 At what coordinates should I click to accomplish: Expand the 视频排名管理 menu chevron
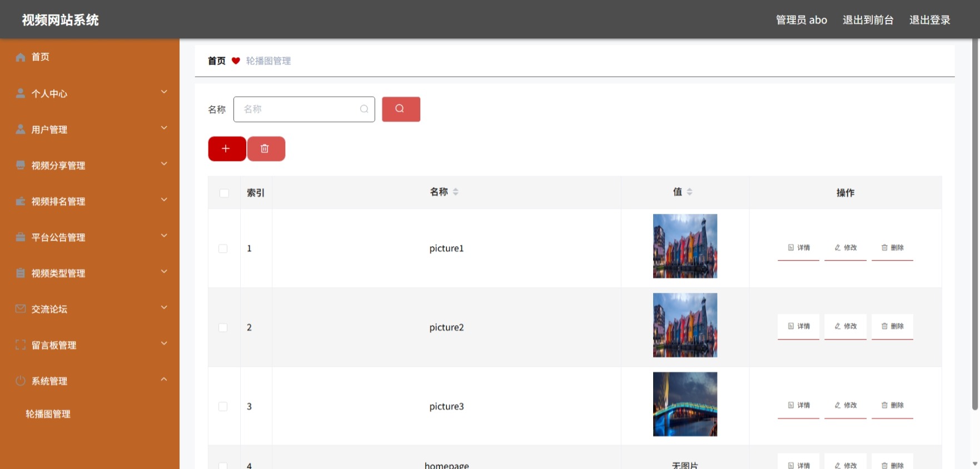[164, 200]
